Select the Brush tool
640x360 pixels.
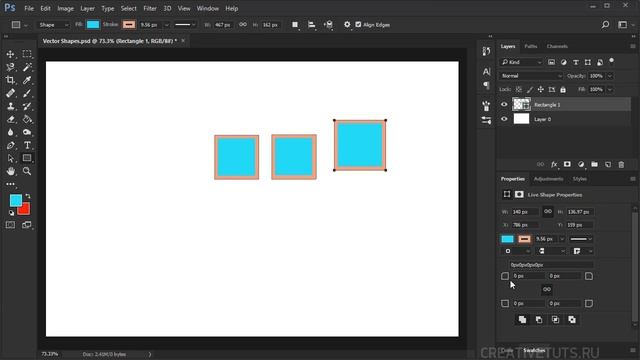(x=27, y=93)
